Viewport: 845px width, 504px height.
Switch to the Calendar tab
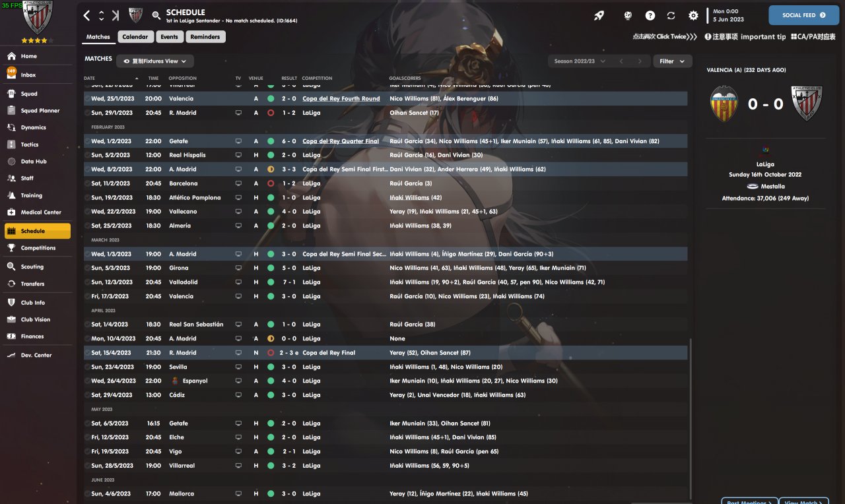click(x=135, y=37)
